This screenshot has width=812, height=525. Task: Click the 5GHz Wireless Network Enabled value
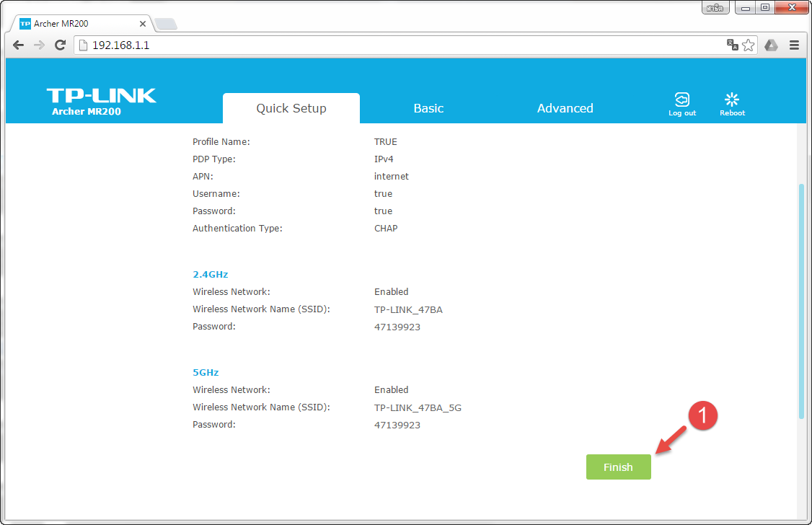point(391,390)
